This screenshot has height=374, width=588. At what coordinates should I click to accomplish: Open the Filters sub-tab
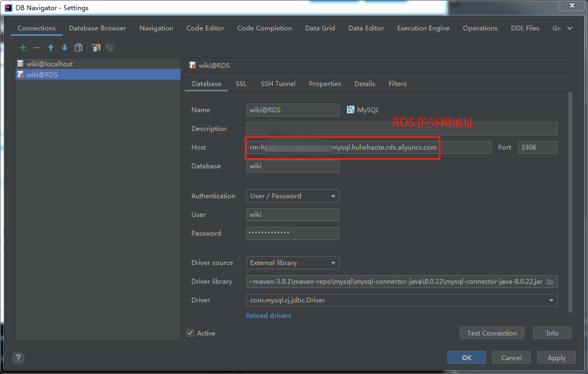398,83
